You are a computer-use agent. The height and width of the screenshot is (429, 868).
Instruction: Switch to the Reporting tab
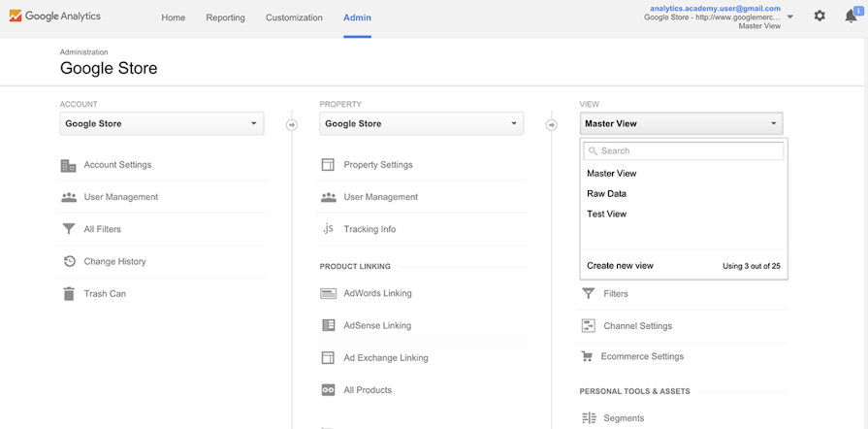coord(225,17)
